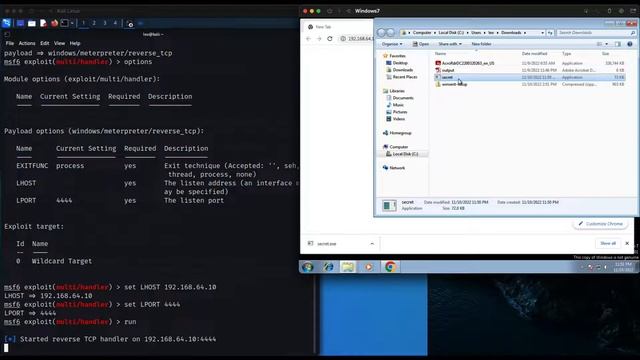Viewport: 640px width, 360px height.
Task: Click Back in the Explorer window
Action: pos(381,33)
